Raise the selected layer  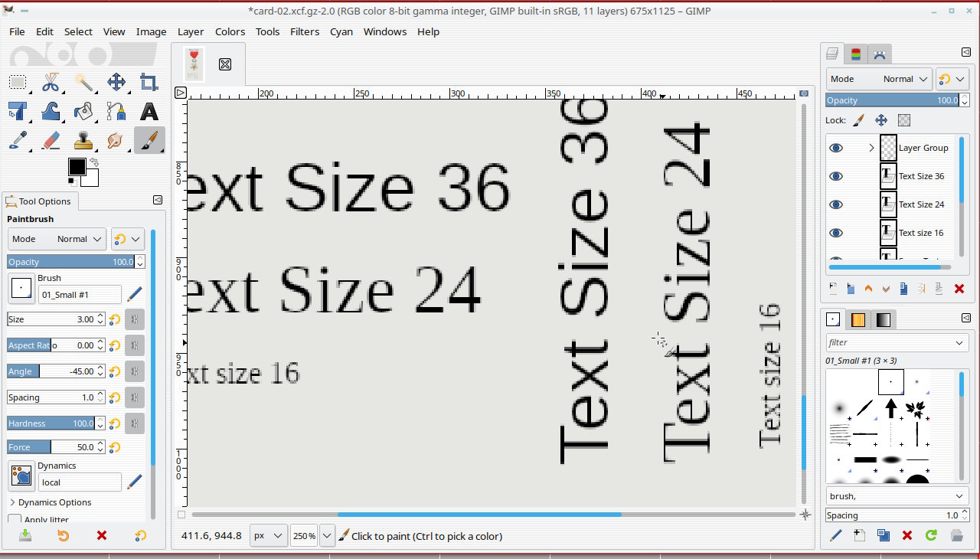(x=868, y=289)
